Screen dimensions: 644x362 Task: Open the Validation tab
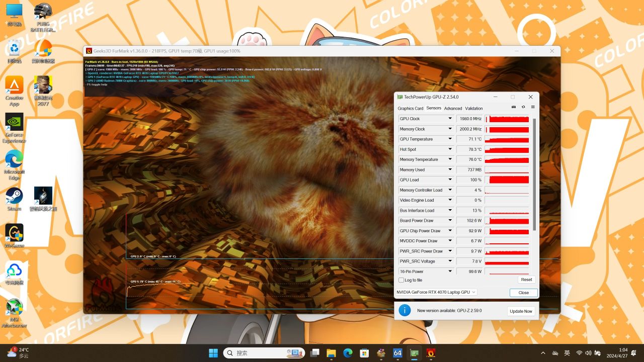(x=474, y=108)
